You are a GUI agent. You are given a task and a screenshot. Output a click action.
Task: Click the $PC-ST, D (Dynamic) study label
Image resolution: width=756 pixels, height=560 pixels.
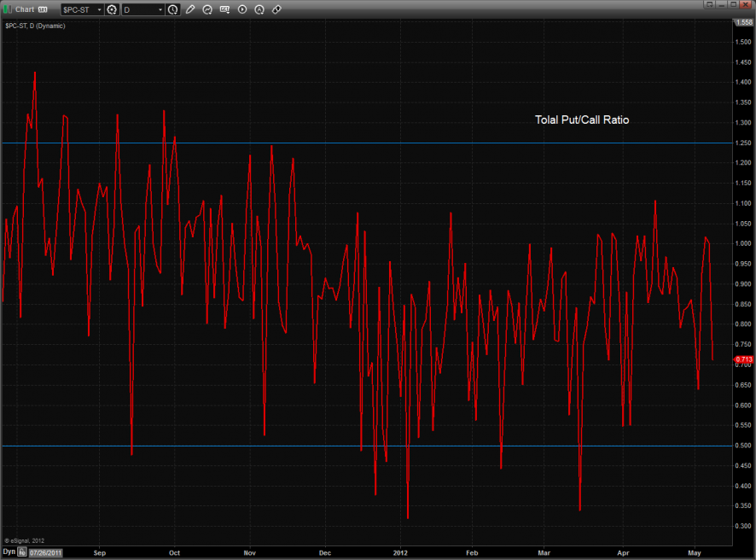pos(35,26)
